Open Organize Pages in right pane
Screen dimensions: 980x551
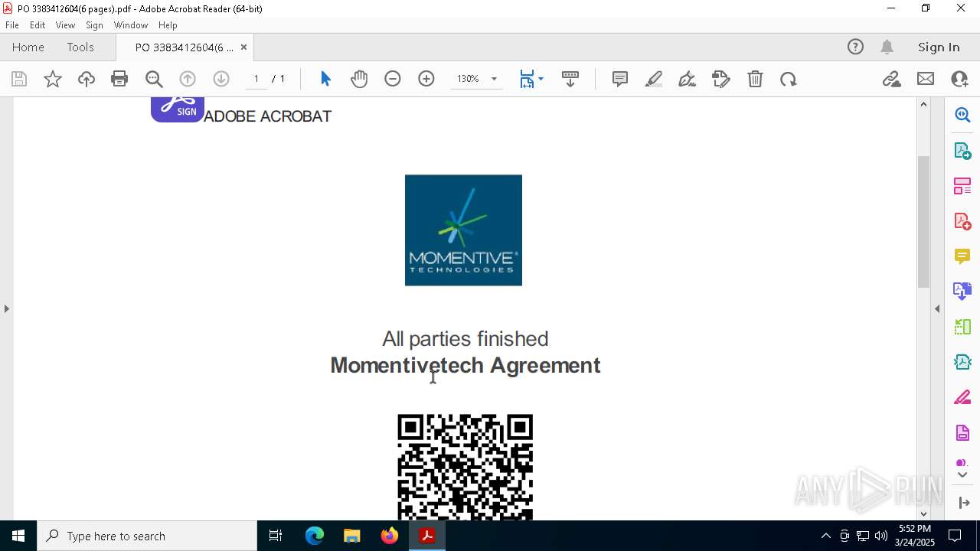(962, 186)
